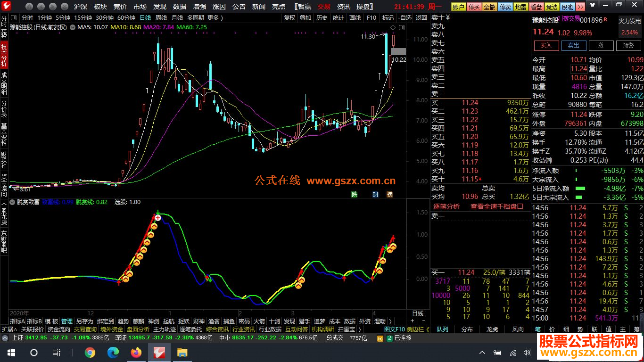The image size is (644, 362).
Task: Switch chart to 5分钟 period
Action: point(63,18)
